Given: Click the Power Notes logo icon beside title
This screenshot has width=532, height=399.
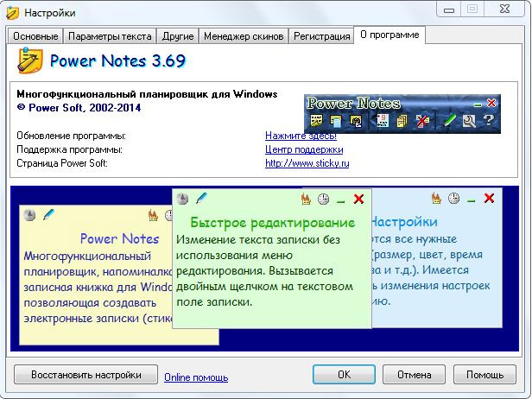Looking at the screenshot, I should [x=30, y=60].
